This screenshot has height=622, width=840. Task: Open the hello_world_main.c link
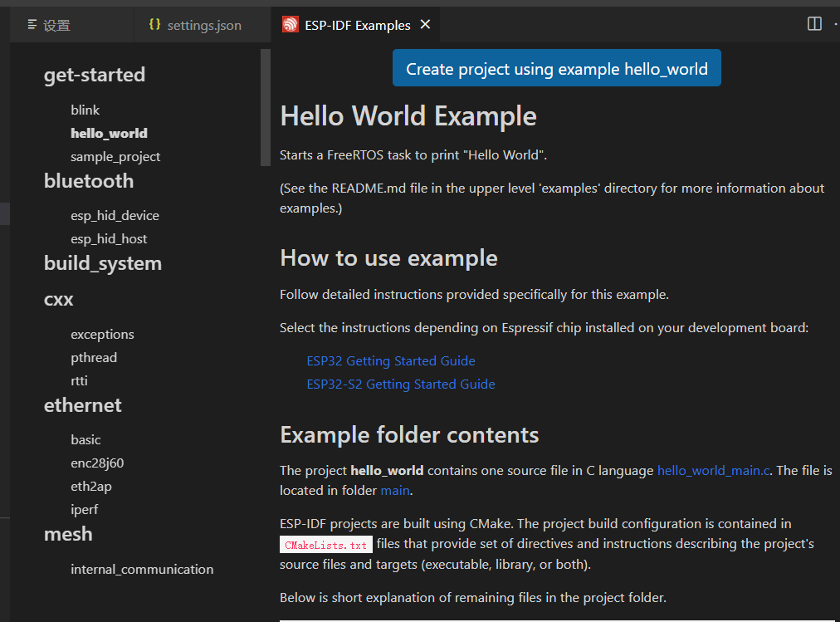tap(714, 470)
